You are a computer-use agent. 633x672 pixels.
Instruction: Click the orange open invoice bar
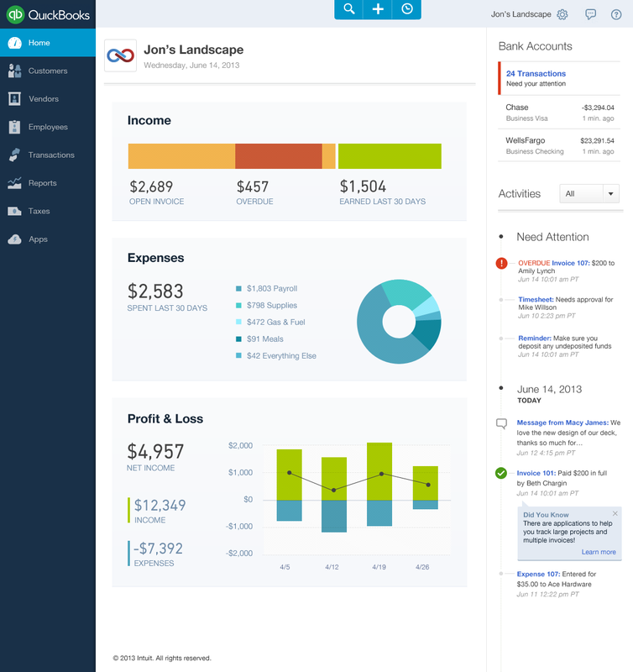pos(181,156)
